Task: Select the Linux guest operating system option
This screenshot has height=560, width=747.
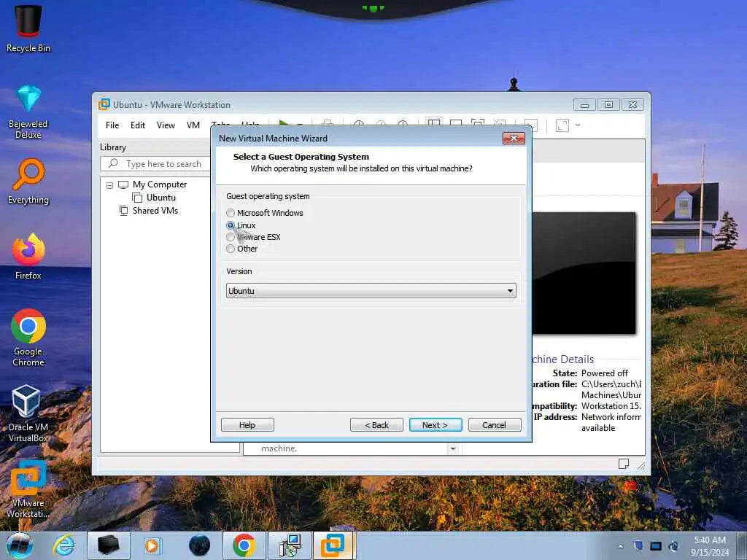Action: (231, 225)
